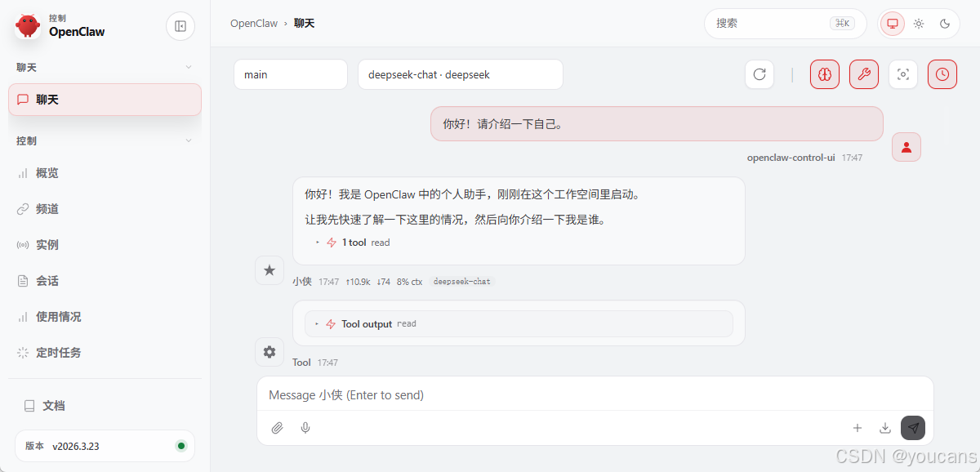Collapse the 控制 sidebar section chevron
The image size is (980, 472).
[x=189, y=140]
